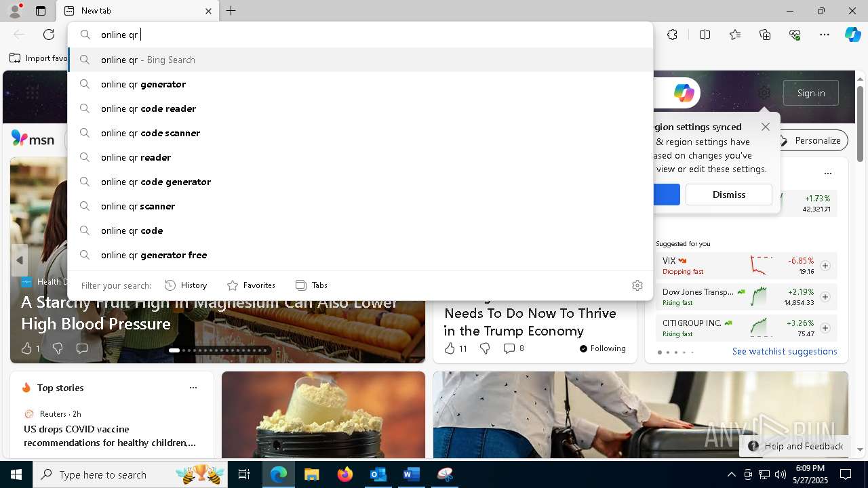
Task: Select 'online qr code generator' suggestion
Action: coord(360,182)
